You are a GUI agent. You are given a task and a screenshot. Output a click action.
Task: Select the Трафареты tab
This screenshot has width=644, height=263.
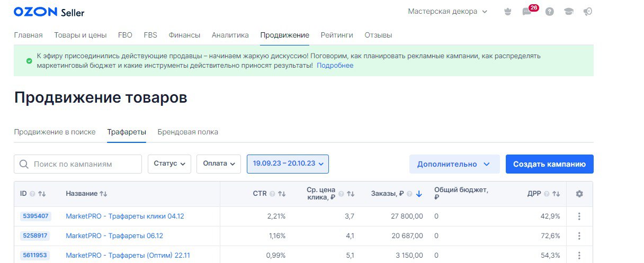click(x=127, y=132)
